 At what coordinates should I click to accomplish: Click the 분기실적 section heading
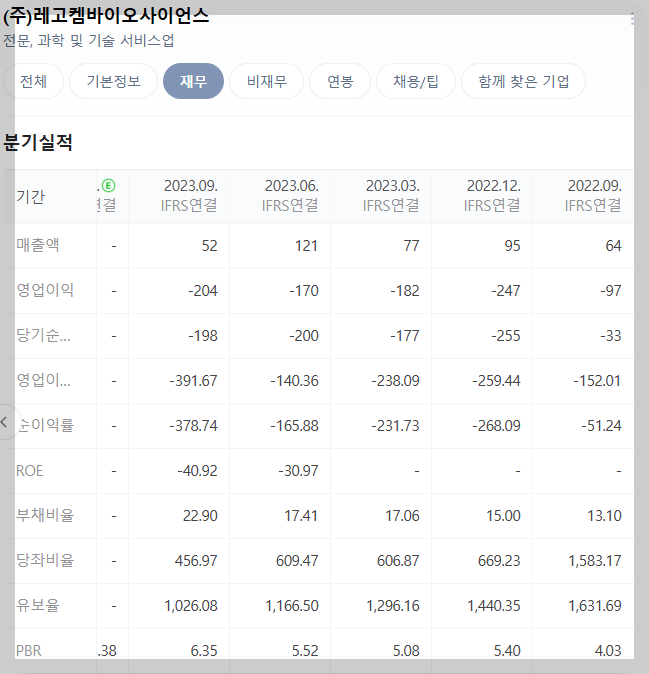tap(38, 142)
